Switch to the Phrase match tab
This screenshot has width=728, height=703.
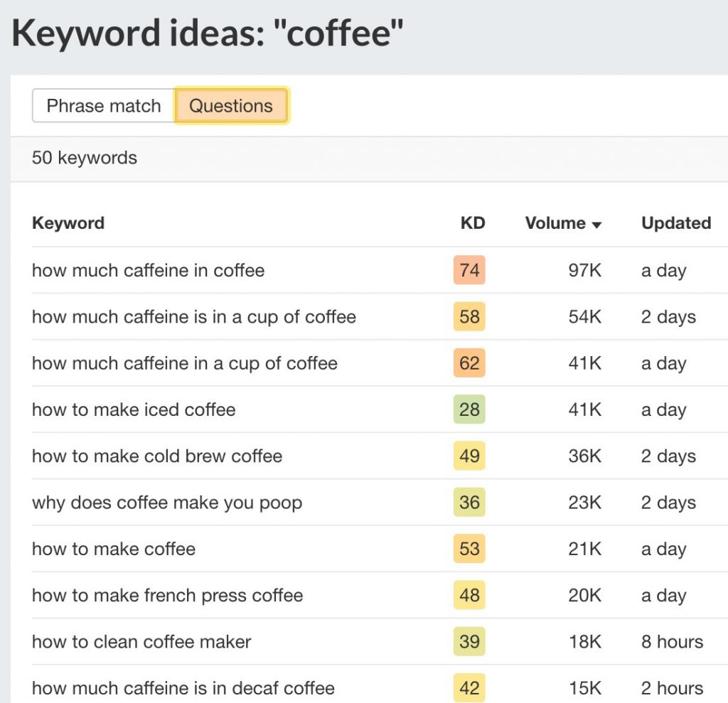103,105
